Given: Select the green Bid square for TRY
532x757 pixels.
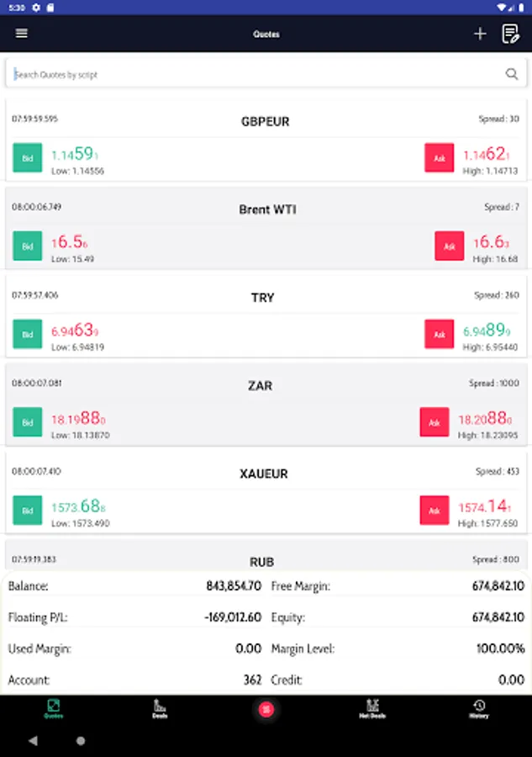Looking at the screenshot, I should click(28, 334).
